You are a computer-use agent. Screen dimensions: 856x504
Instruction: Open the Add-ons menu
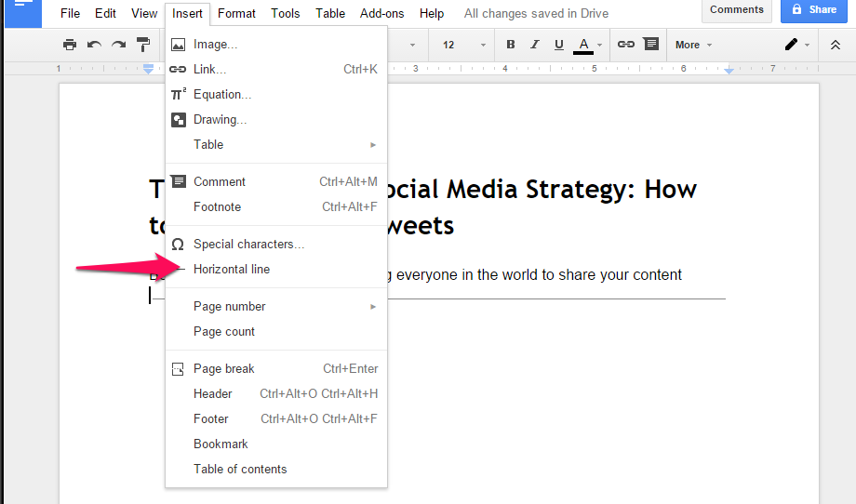tap(382, 14)
